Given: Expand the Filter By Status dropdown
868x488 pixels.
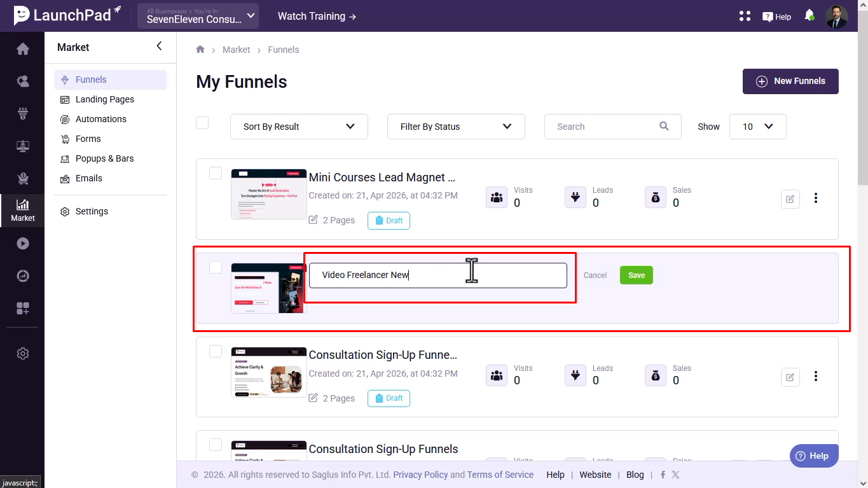Looking at the screenshot, I should (456, 127).
